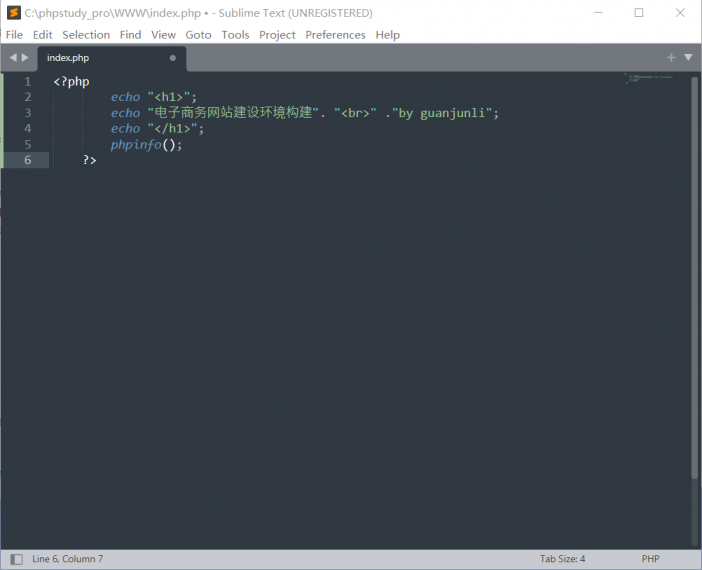Click the "<br>" string on line 3

(355, 113)
